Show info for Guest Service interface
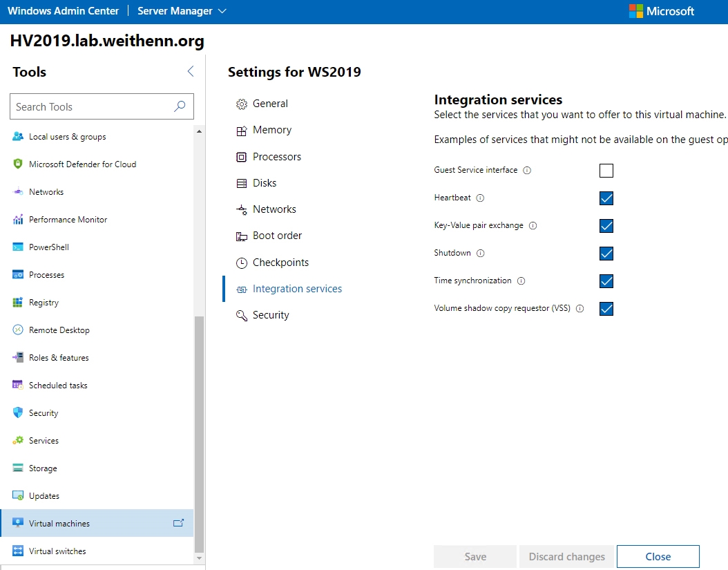Image resolution: width=728 pixels, height=570 pixels. pyautogui.click(x=527, y=170)
